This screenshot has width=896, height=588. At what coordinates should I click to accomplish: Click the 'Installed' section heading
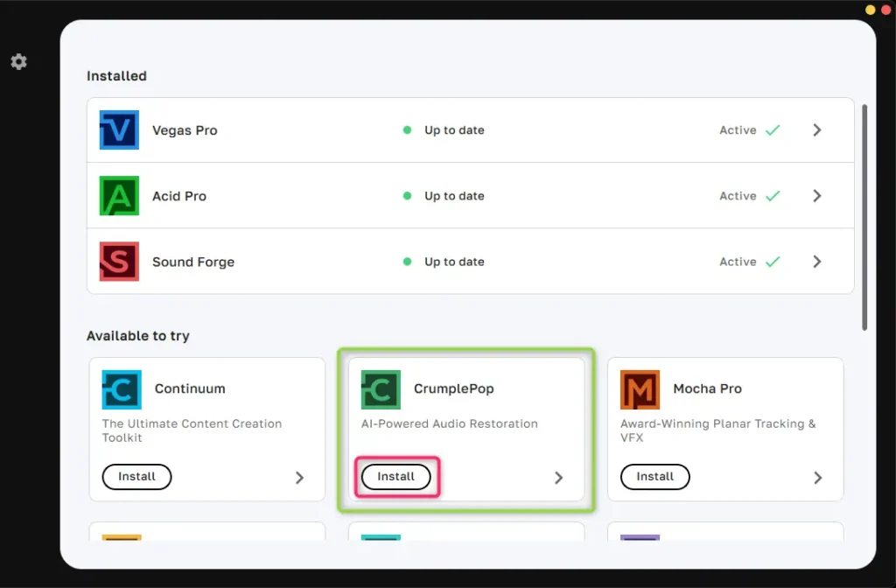[116, 76]
